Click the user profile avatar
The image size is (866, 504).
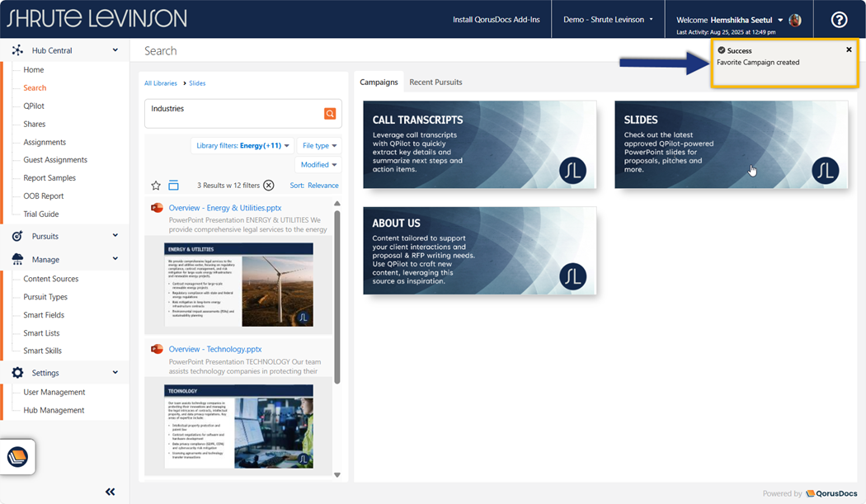coord(795,20)
